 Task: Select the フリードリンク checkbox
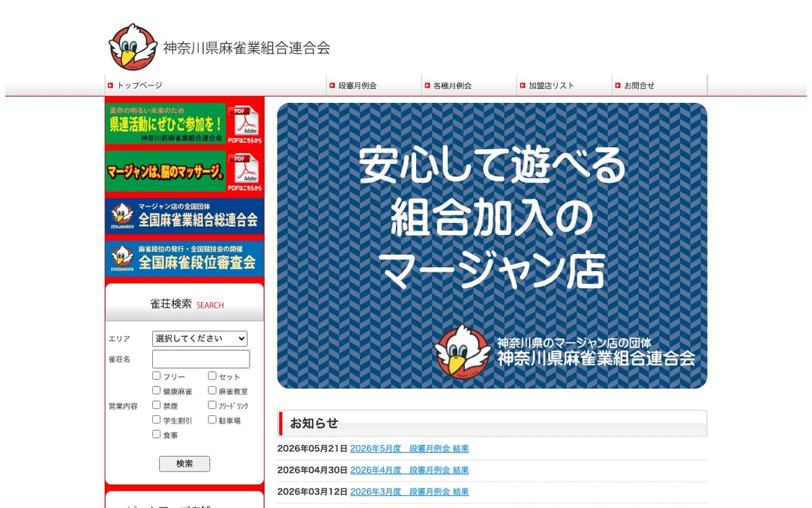point(212,405)
